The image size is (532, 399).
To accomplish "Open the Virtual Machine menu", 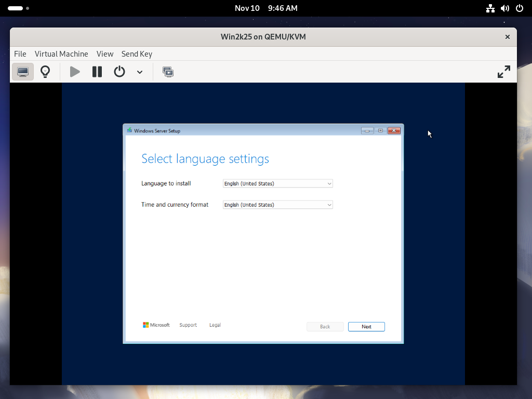I will tap(61, 54).
